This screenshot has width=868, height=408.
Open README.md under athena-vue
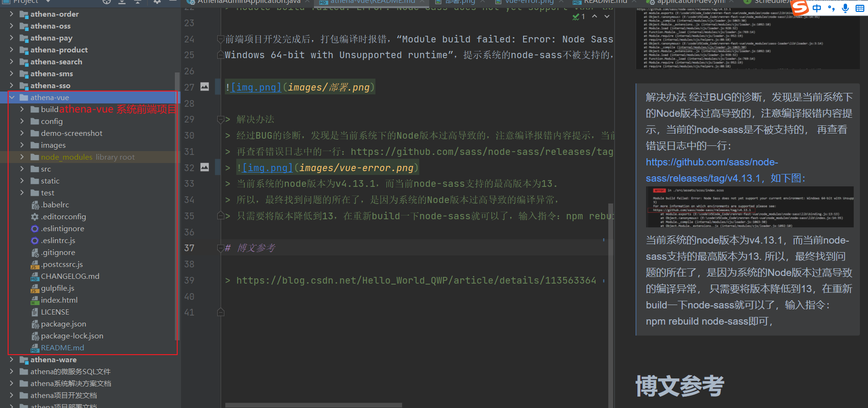[x=62, y=347]
